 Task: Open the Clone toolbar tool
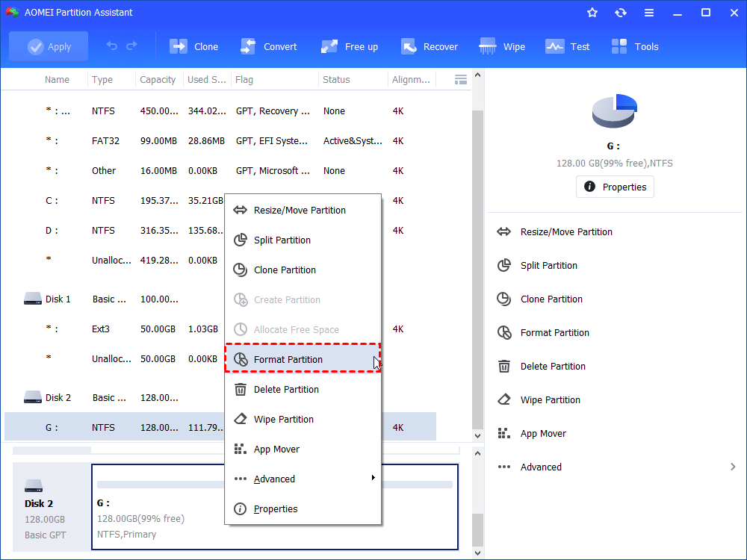(x=194, y=46)
